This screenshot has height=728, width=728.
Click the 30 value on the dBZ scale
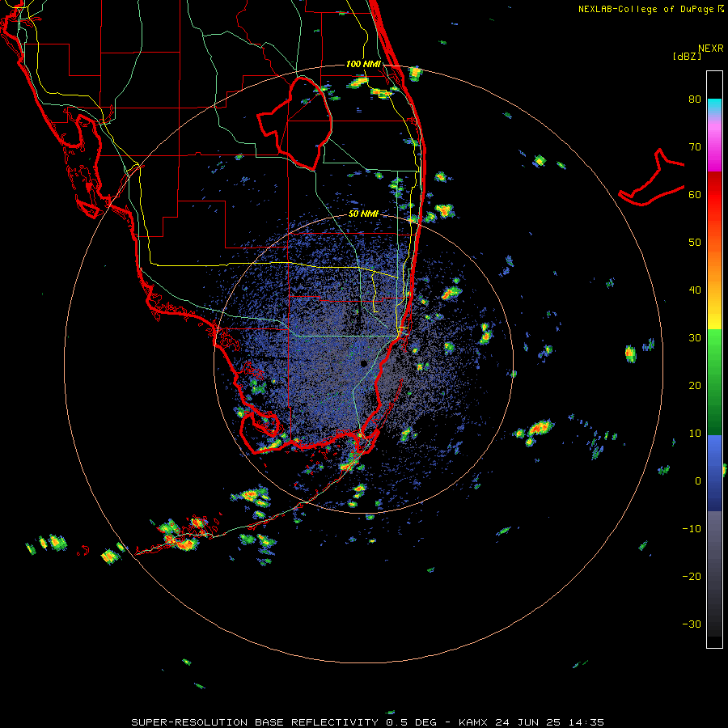click(x=695, y=337)
